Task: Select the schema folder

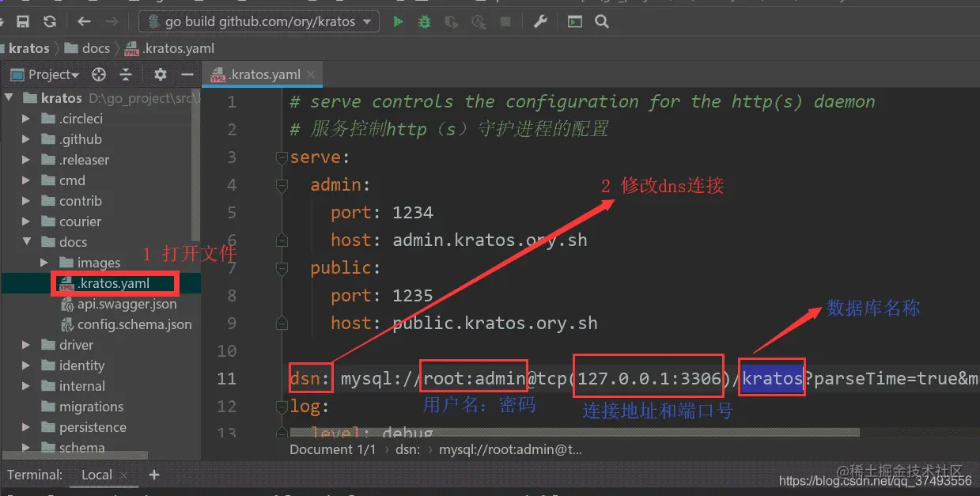Action: [x=74, y=448]
